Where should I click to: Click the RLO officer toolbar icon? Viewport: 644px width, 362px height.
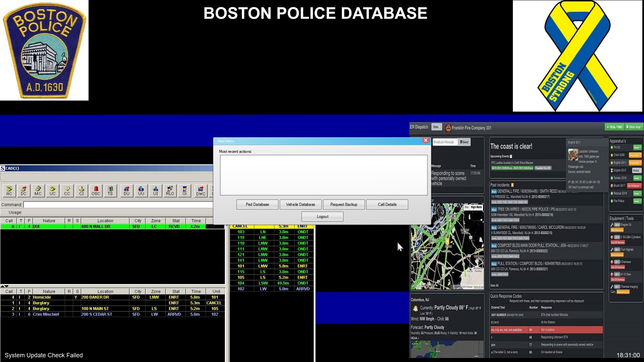tap(170, 190)
